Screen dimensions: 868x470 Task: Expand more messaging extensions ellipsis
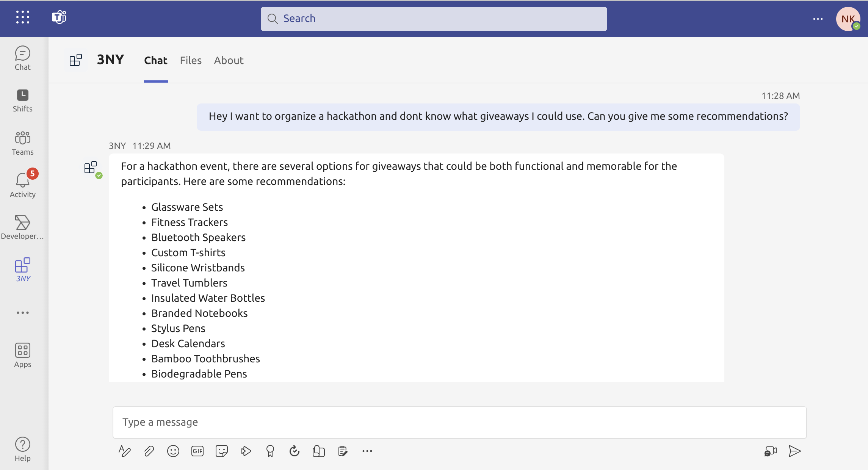click(367, 451)
